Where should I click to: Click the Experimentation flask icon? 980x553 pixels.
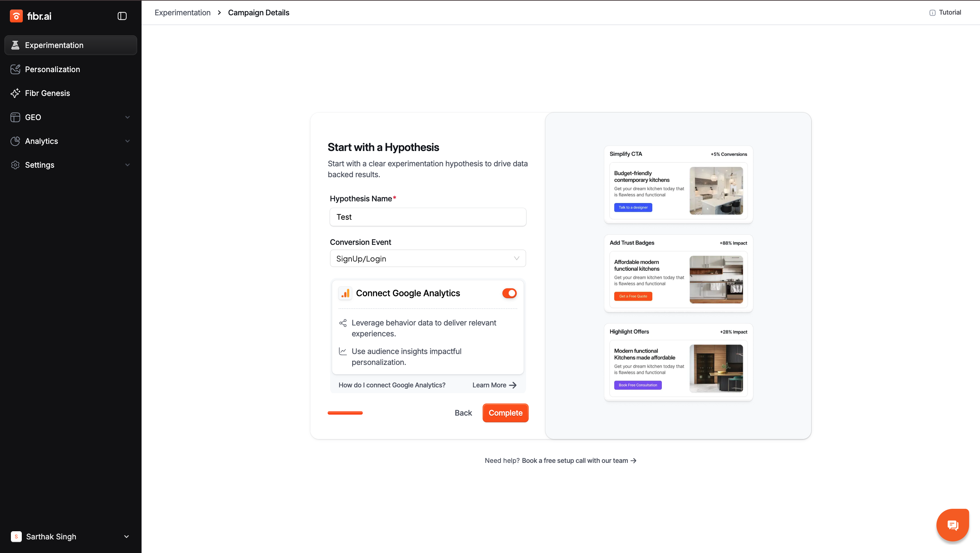click(x=15, y=45)
